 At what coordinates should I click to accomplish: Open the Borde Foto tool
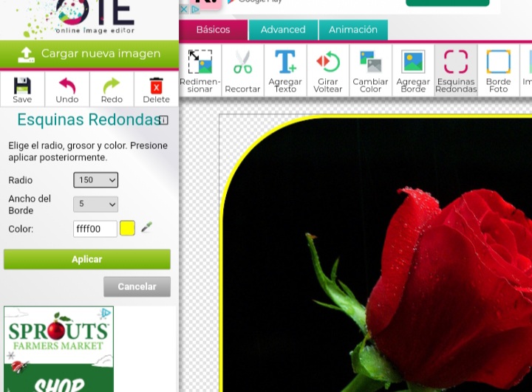click(x=498, y=70)
